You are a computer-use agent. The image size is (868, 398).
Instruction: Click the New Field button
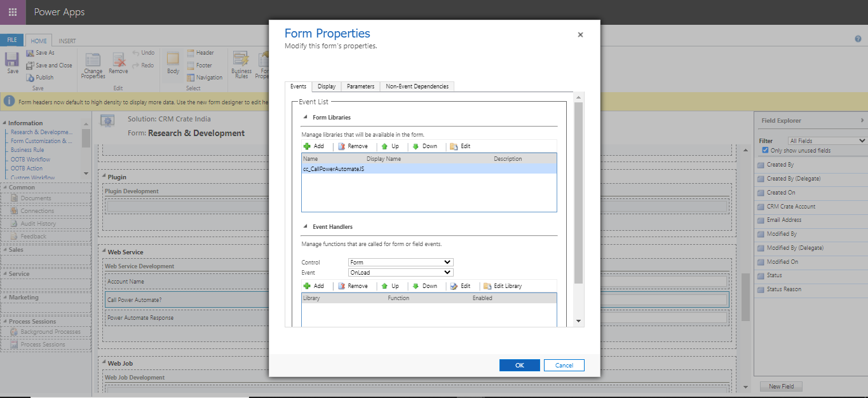click(x=781, y=386)
